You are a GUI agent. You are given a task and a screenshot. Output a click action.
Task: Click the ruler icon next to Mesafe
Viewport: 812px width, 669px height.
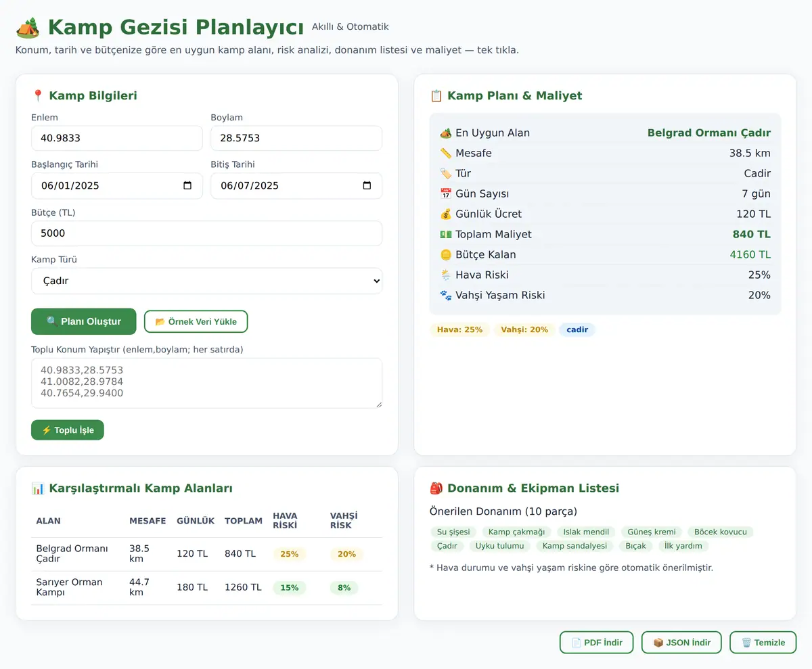pyautogui.click(x=445, y=154)
